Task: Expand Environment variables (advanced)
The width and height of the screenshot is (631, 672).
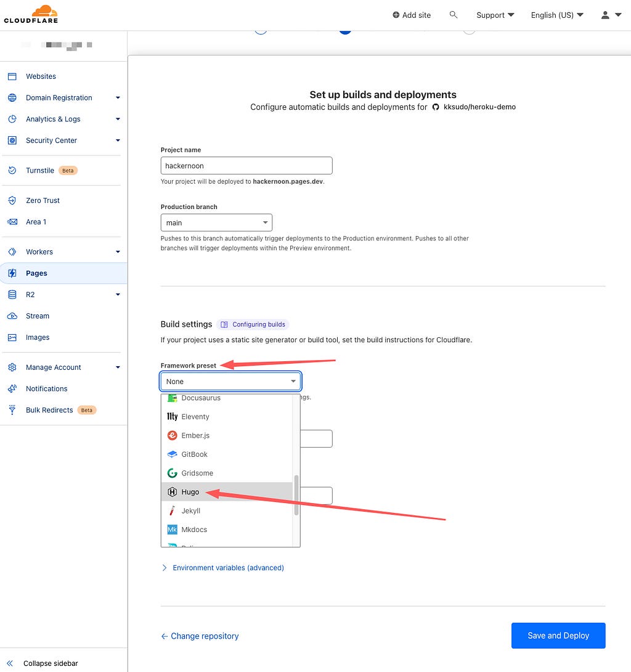Action: point(222,568)
